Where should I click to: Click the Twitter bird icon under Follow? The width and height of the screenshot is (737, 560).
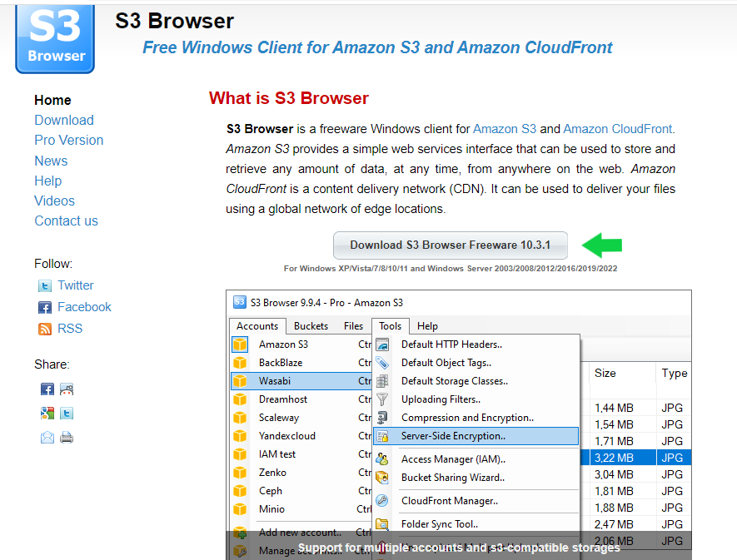click(45, 285)
